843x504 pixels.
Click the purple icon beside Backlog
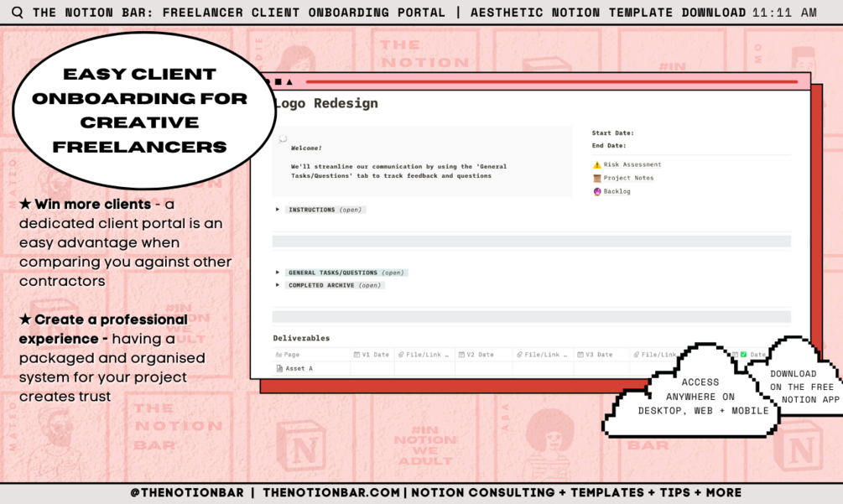[596, 191]
